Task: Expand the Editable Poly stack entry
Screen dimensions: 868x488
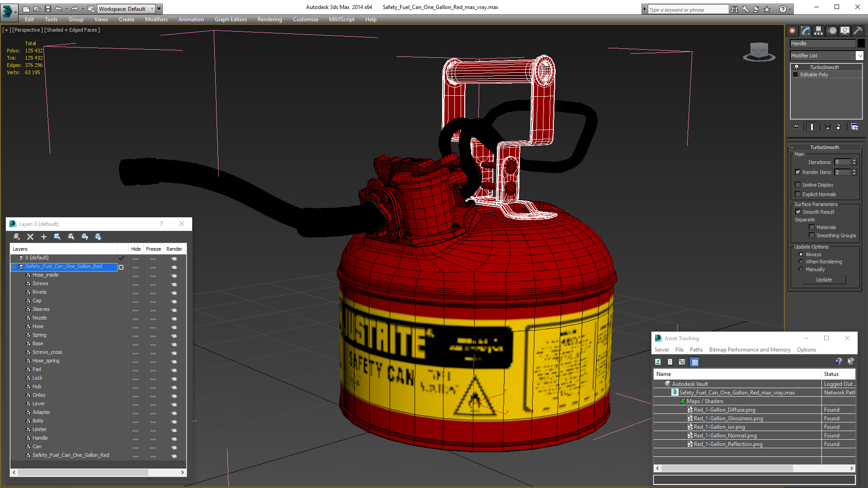Action: point(795,74)
